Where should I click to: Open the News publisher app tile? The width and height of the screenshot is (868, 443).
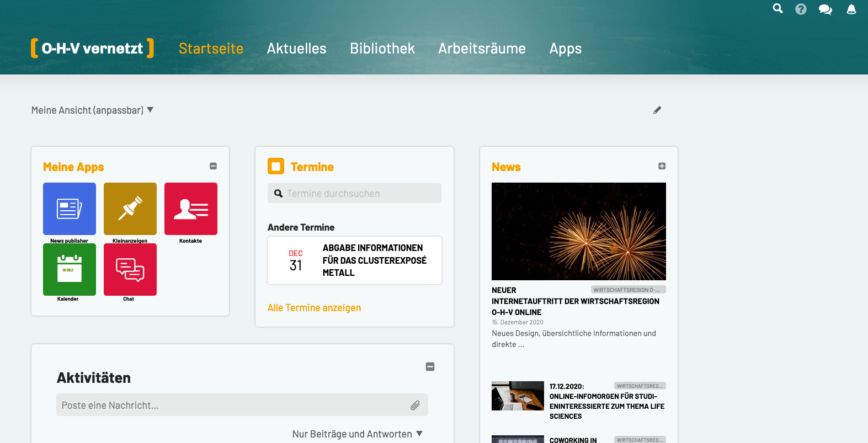tap(70, 209)
